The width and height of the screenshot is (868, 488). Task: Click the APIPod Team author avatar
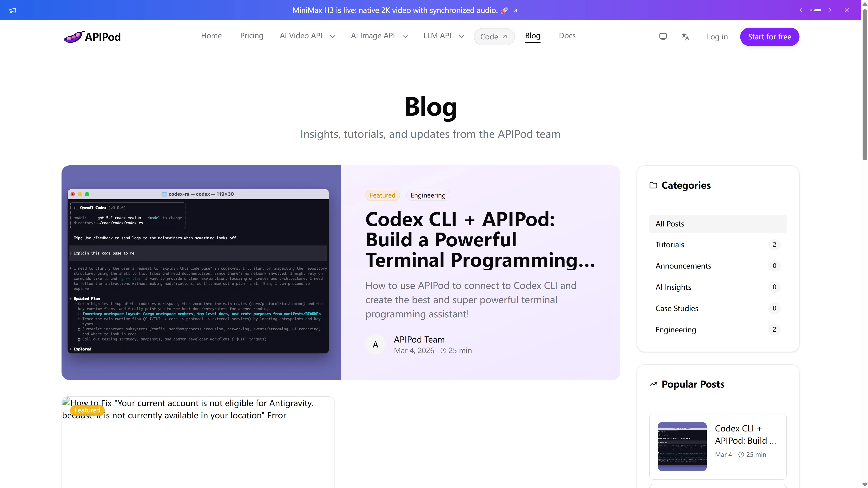375,344
